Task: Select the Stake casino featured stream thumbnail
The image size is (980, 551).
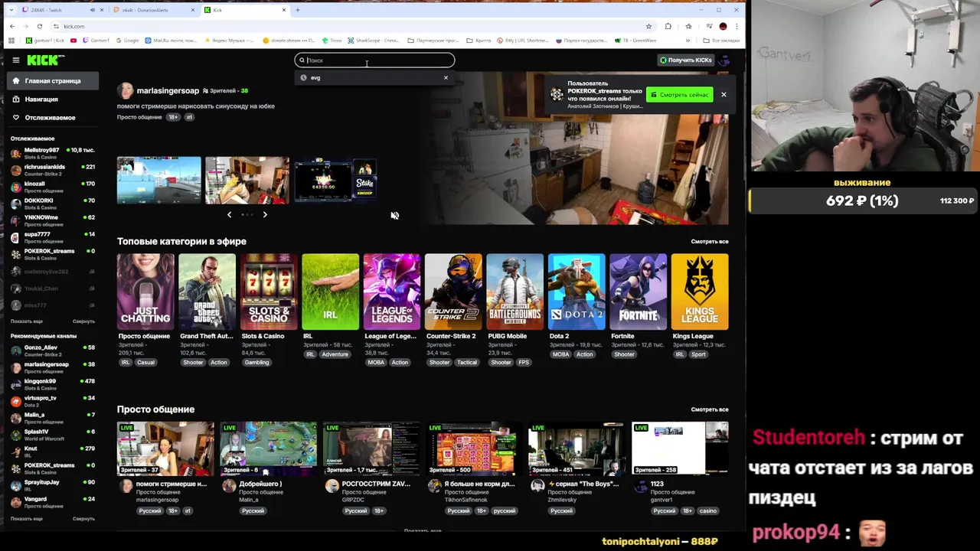Action: (335, 181)
